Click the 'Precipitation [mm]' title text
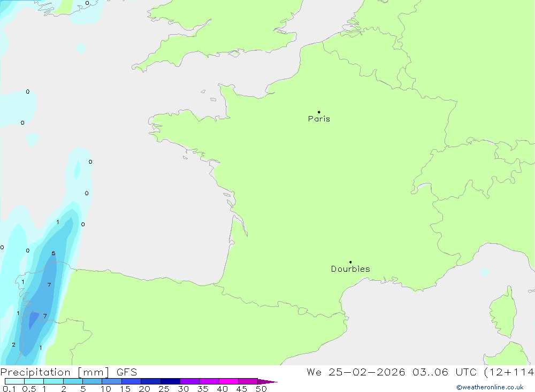The image size is (535, 392). click(55, 372)
